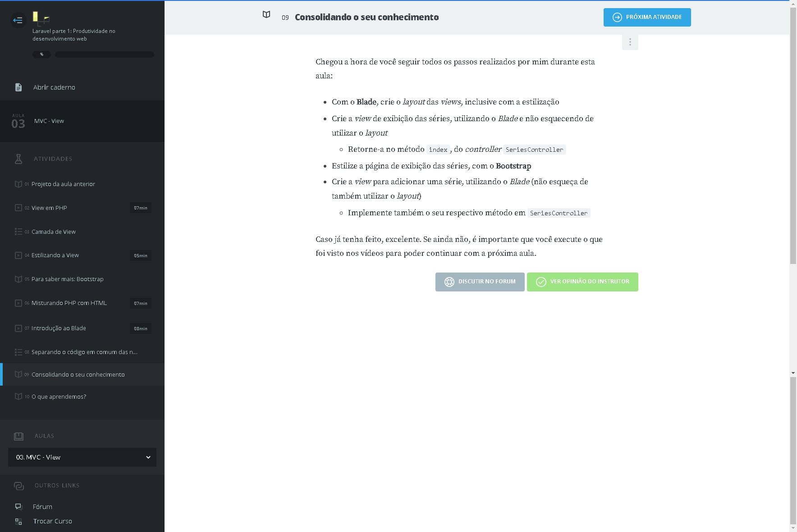Click the course progress bar

[104, 55]
